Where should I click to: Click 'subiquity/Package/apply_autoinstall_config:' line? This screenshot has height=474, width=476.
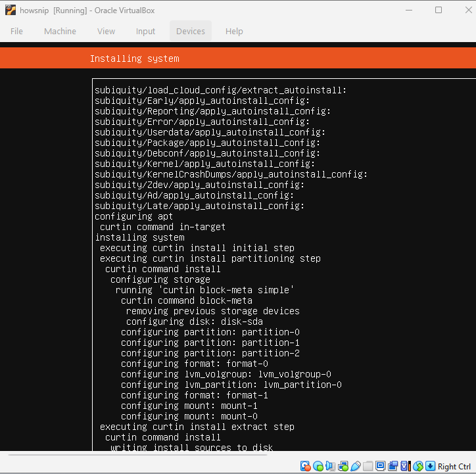207,143
